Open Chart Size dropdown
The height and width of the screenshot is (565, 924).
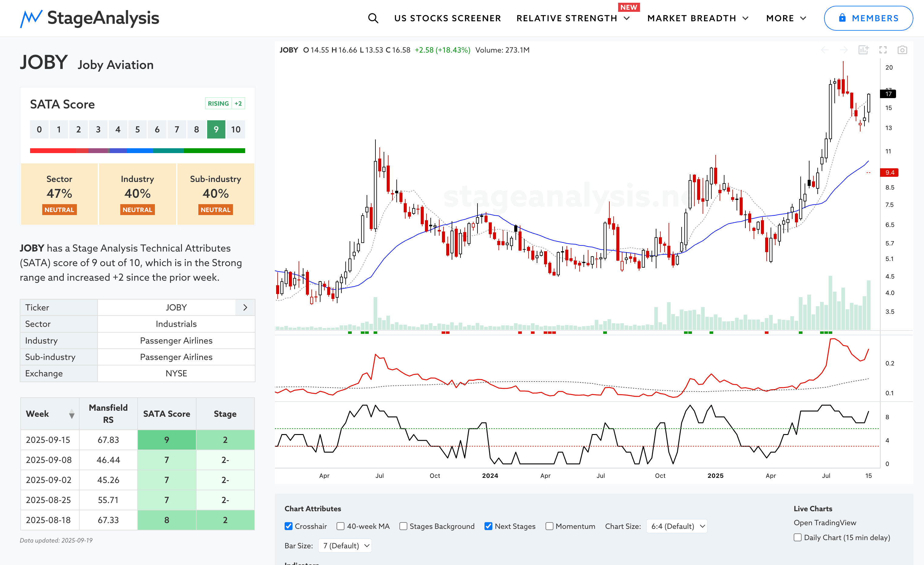click(676, 526)
